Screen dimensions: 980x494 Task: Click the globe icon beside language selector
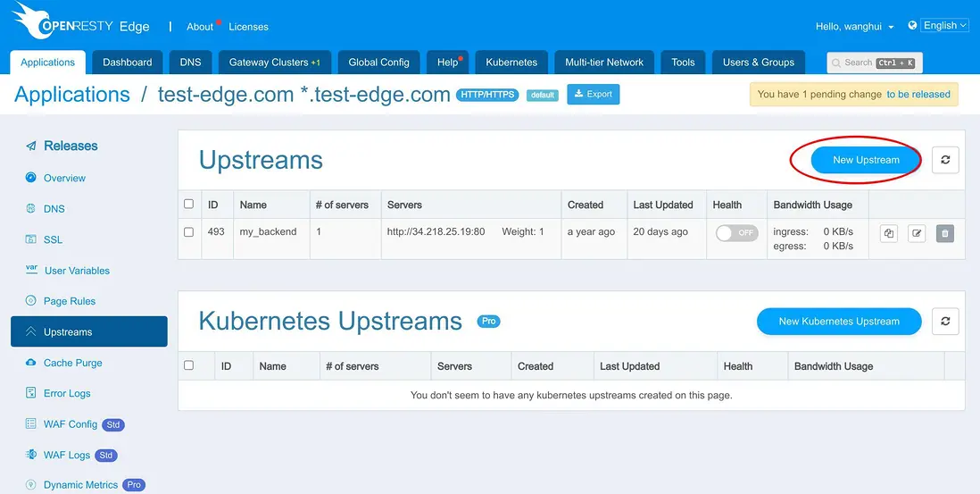pyautogui.click(x=912, y=26)
